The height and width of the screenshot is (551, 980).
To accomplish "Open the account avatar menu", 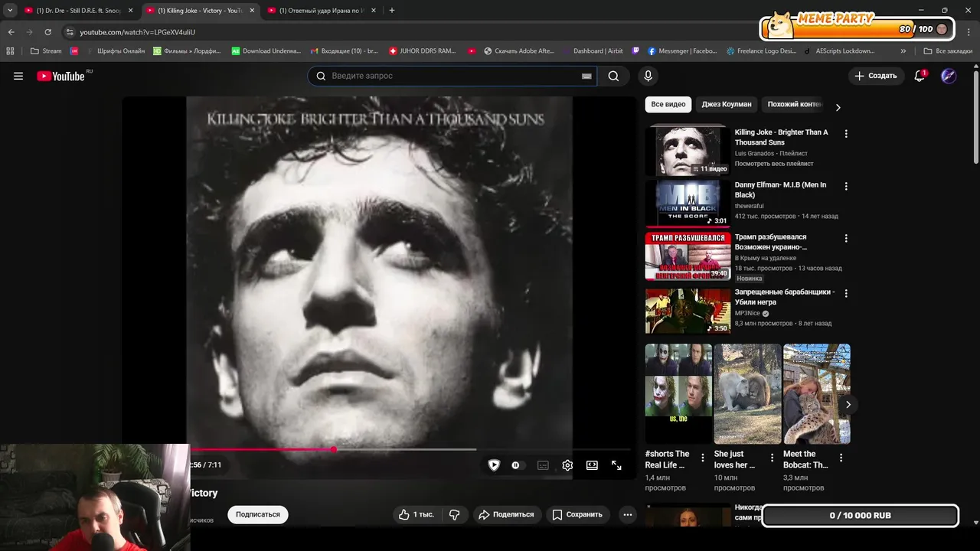I will click(949, 76).
